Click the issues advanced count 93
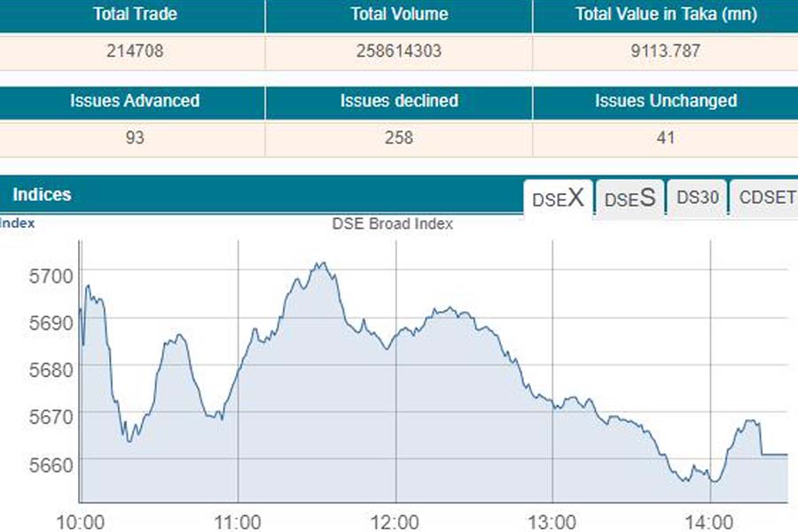Viewport: 798px width, 532px height. point(135,137)
